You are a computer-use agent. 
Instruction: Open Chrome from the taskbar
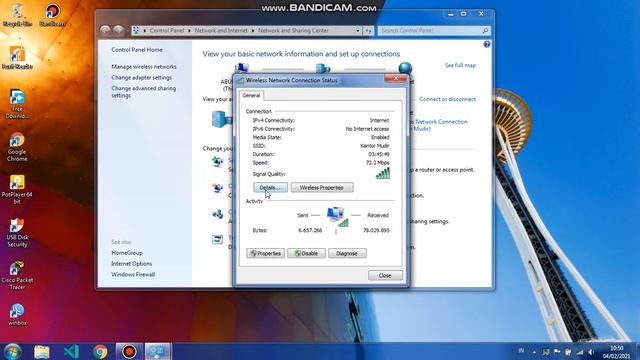coord(100,351)
